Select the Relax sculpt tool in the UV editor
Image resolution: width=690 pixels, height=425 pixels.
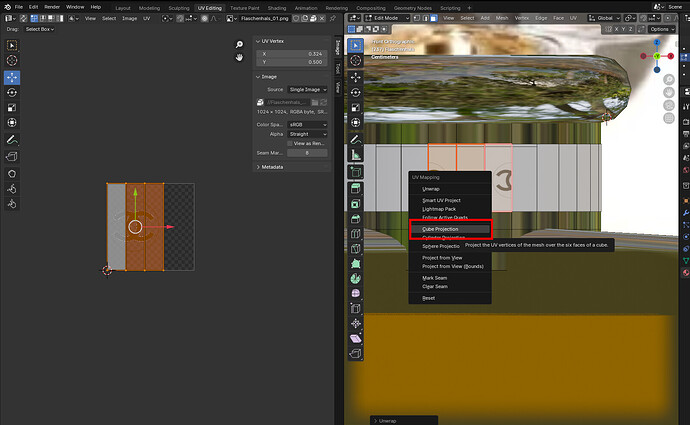click(12, 189)
